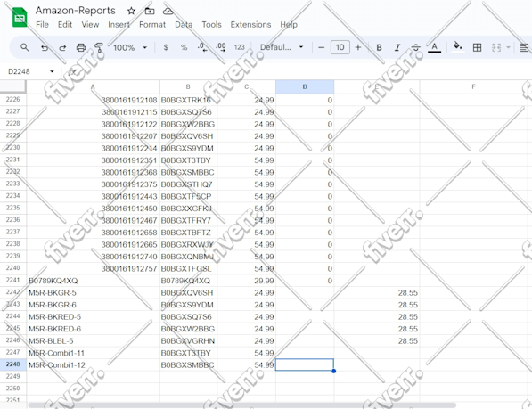Screen dimensions: 532x409
Task: Click the move to folder icon
Action: (x=150, y=12)
